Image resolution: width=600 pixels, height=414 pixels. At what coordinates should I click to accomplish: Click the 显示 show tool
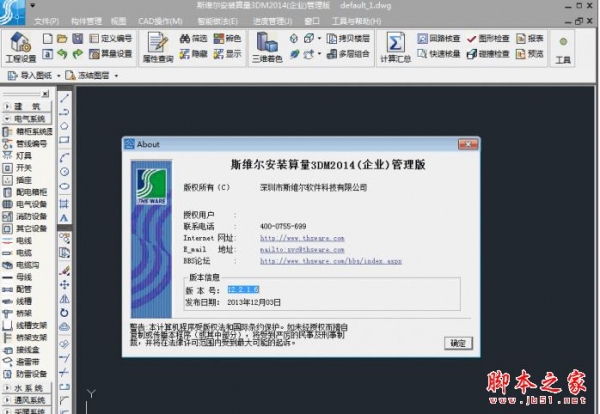(x=227, y=54)
